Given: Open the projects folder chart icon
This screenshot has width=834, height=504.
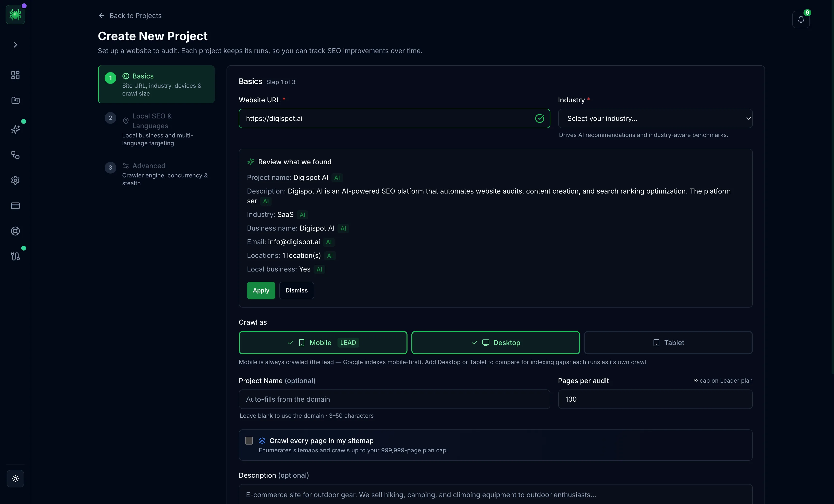Looking at the screenshot, I should (x=15, y=100).
